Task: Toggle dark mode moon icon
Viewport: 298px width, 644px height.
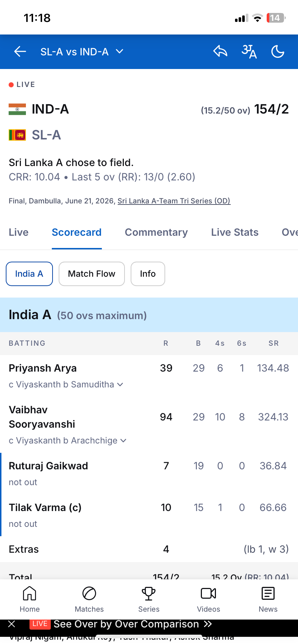Action: pyautogui.click(x=278, y=51)
